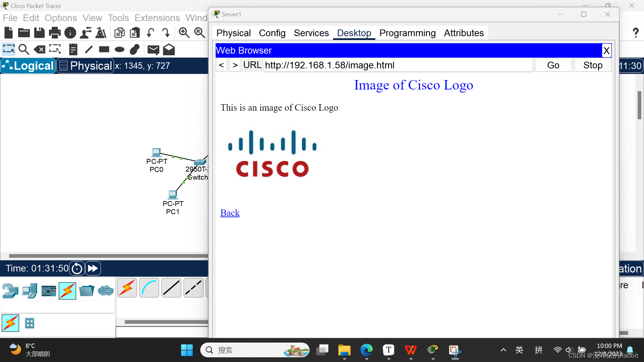644x362 pixels.
Task: Open the Services tab in Server1 window
Action: pos(311,33)
